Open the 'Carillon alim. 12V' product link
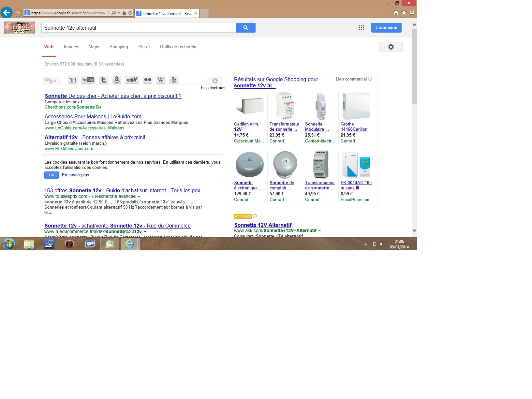Screen dimensions: 532x399 (x=246, y=127)
